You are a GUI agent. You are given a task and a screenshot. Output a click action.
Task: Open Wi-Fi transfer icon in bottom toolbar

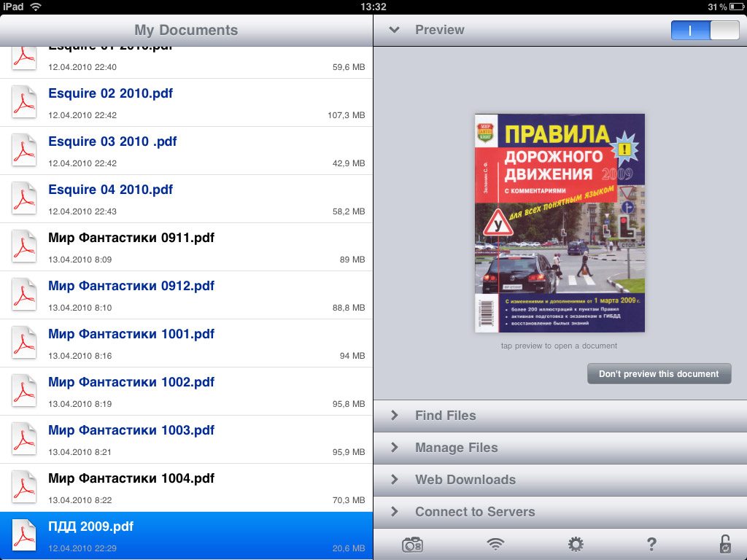(x=495, y=544)
